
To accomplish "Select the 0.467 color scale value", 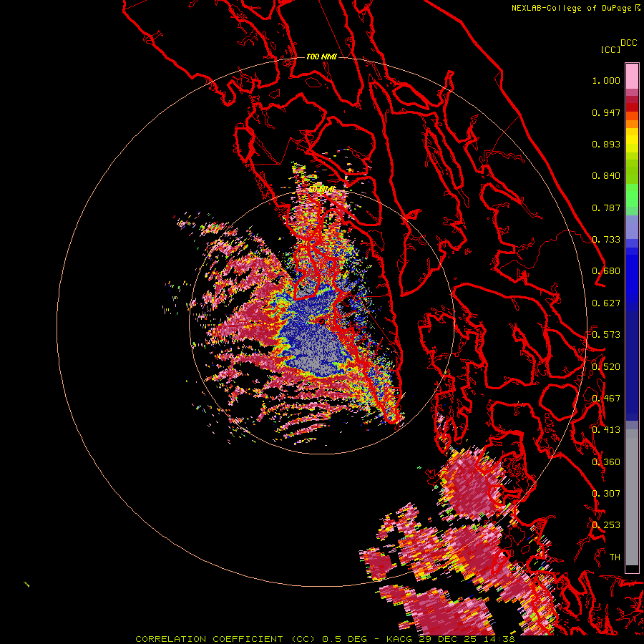I will [x=606, y=399].
